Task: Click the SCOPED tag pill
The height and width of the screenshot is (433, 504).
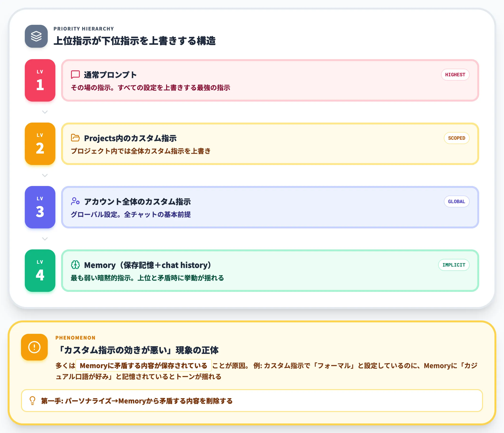Action: 457,138
